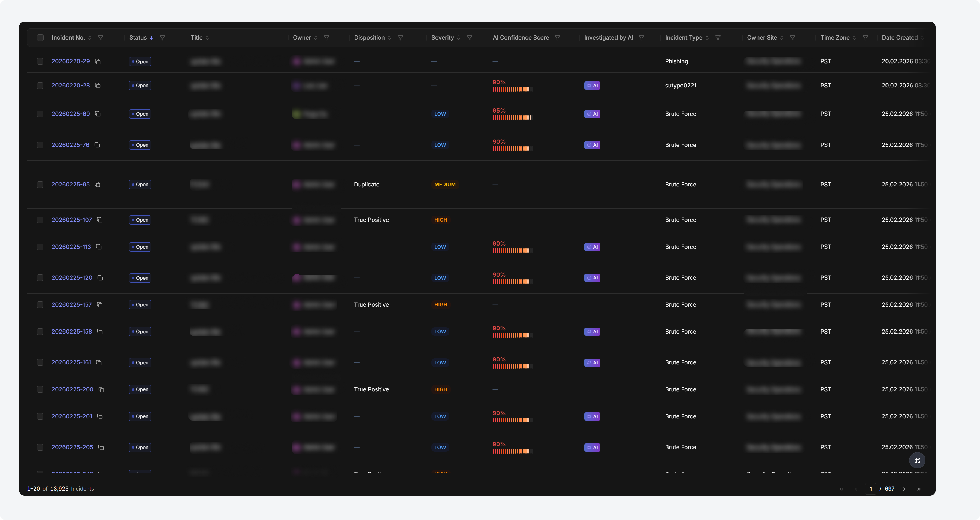
Task: Copy incident number 20260225-95
Action: pyautogui.click(x=97, y=185)
